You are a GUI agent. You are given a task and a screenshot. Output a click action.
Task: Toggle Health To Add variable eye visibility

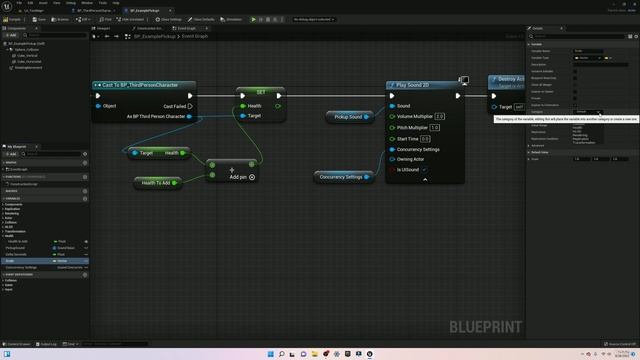[86, 242]
